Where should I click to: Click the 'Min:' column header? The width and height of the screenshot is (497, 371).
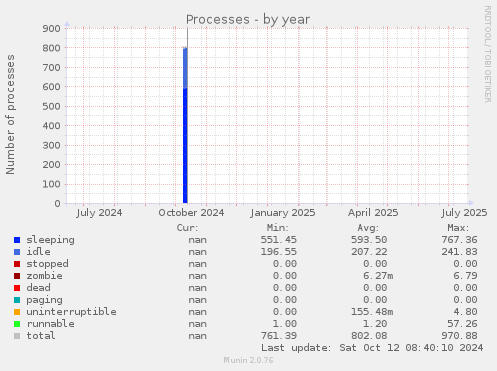click(278, 228)
